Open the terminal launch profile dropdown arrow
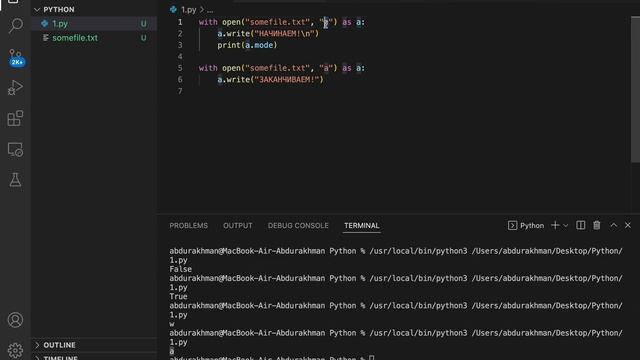The image size is (640, 360). 565,225
